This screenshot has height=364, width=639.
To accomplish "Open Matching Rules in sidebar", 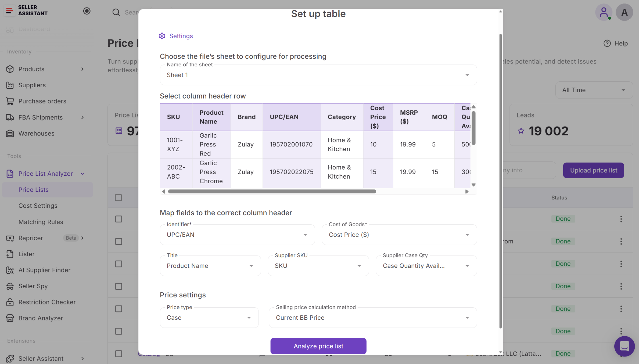I will tap(41, 222).
